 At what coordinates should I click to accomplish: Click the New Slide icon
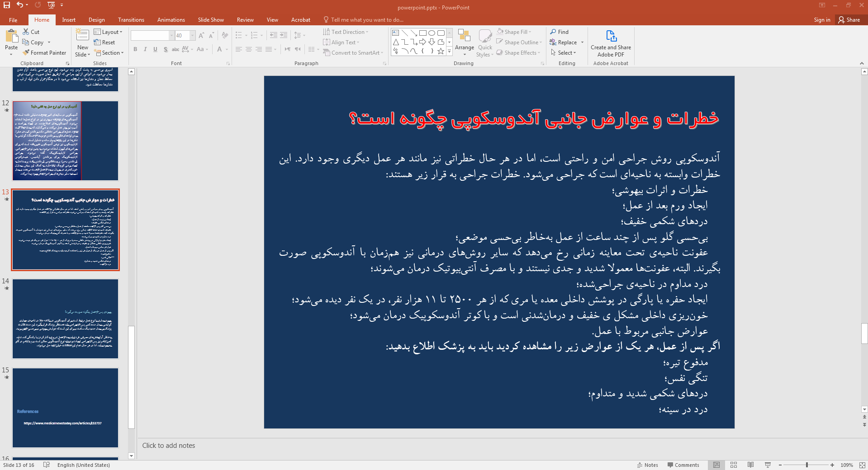pyautogui.click(x=82, y=36)
